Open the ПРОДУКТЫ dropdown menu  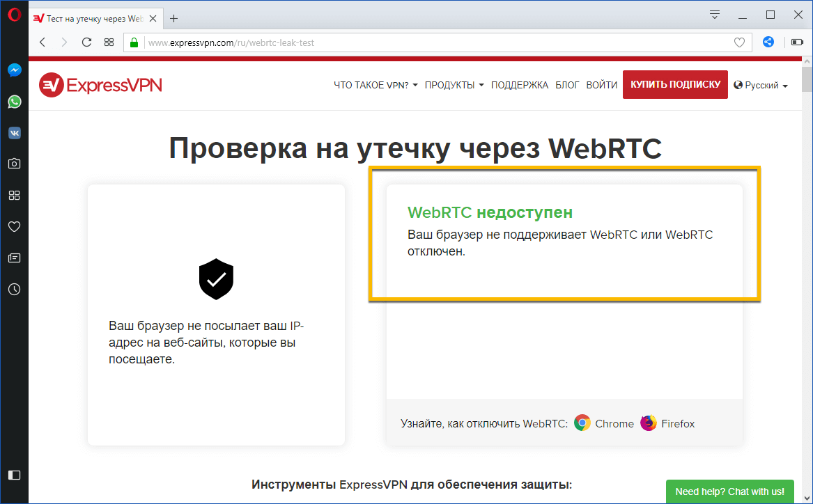pos(454,84)
